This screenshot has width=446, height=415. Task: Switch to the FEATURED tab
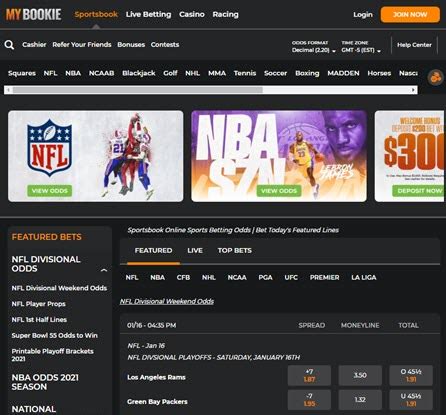point(153,250)
